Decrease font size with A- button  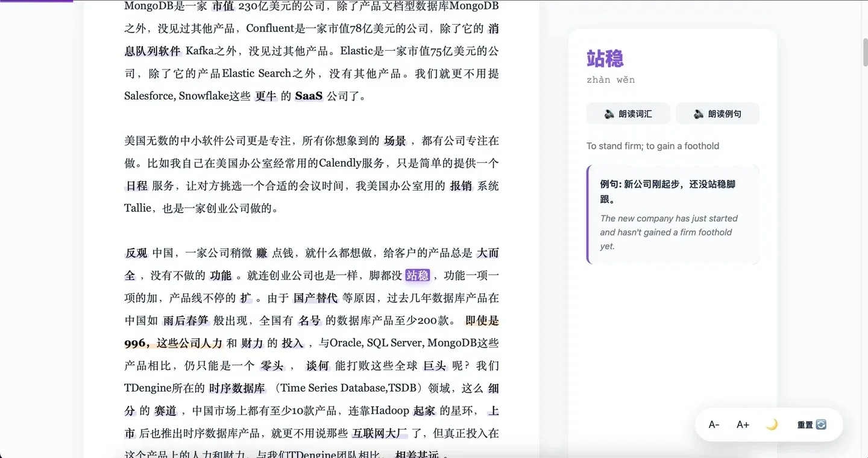coord(714,425)
